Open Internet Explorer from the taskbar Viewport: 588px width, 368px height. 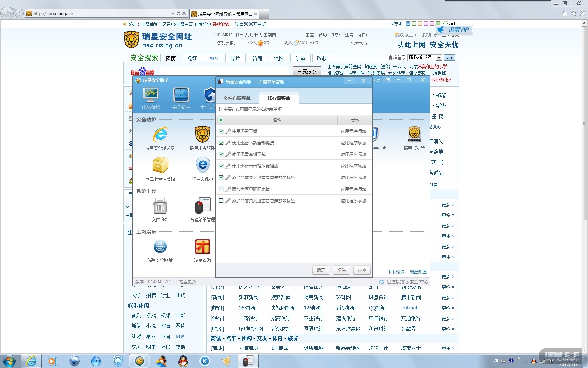click(31, 361)
